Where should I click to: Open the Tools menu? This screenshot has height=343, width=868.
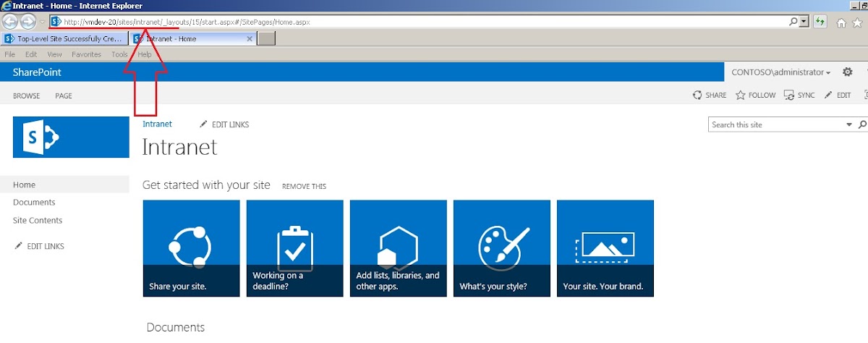tap(119, 54)
